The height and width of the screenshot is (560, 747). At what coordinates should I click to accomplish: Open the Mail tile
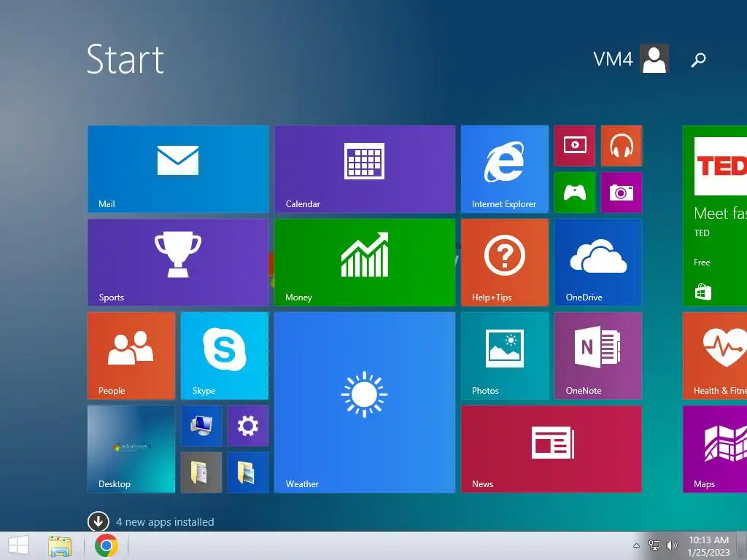pyautogui.click(x=178, y=169)
